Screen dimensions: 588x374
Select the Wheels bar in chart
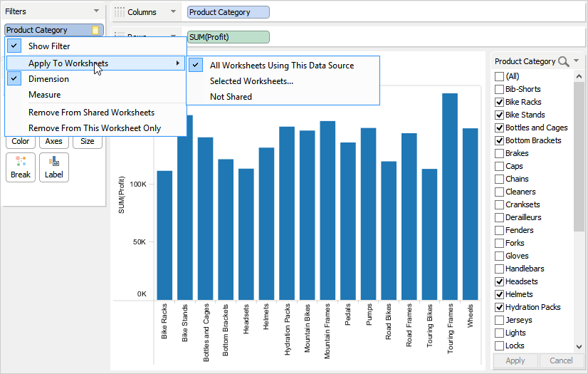coord(471,214)
